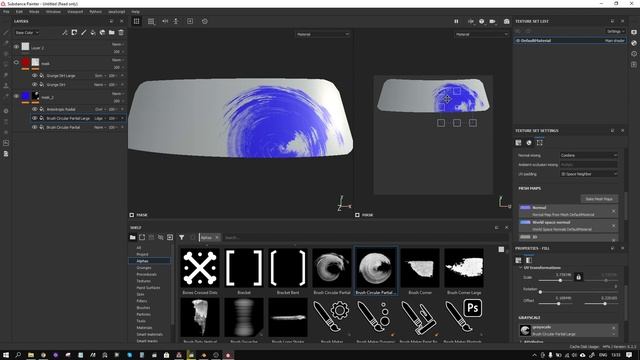Open the Python menu
Viewport: 640px width, 360px height.
click(96, 12)
